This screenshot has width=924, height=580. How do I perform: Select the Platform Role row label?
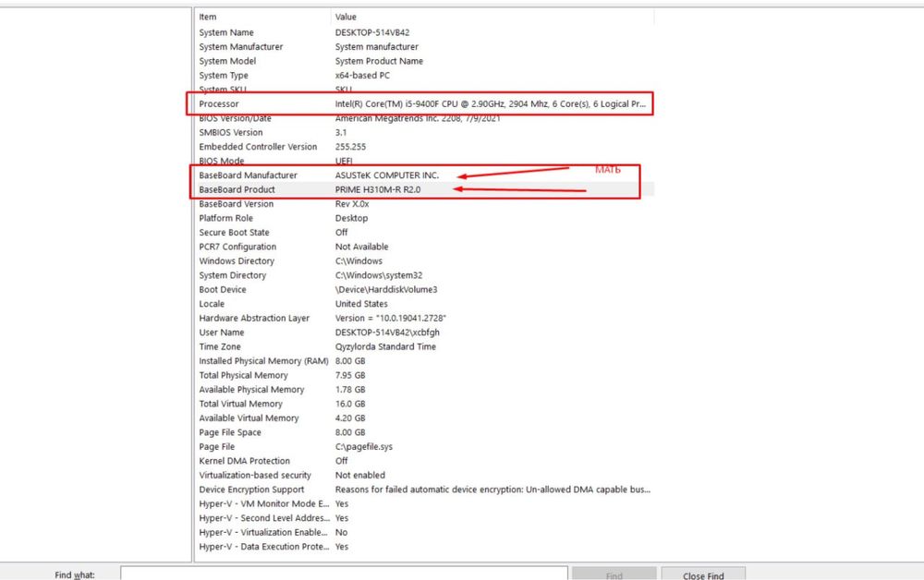(225, 218)
